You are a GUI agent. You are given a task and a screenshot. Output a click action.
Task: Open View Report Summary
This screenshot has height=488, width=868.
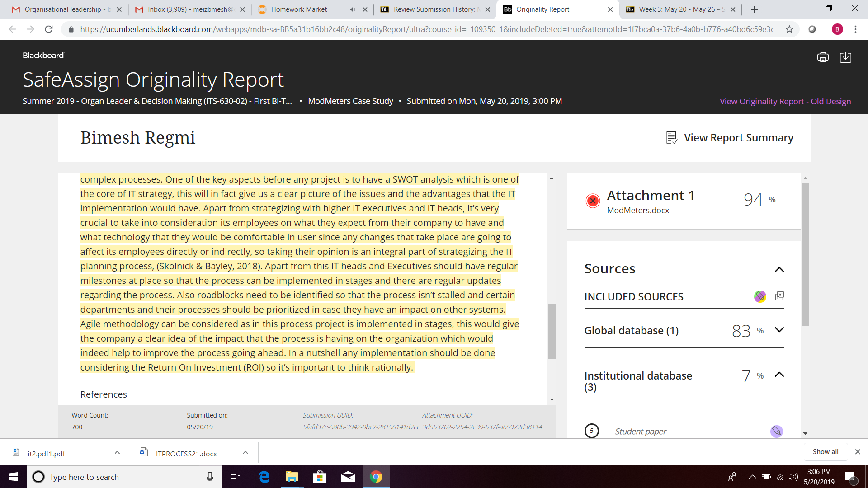click(730, 138)
